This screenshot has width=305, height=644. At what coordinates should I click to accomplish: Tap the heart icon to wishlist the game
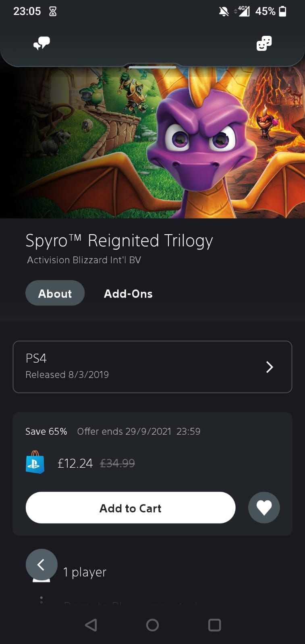[x=264, y=508]
